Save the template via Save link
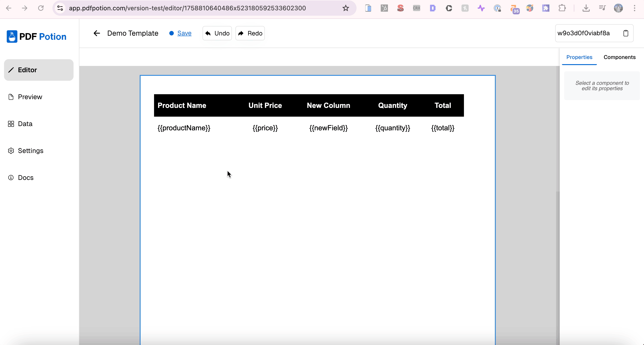Viewport: 644px width, 345px height. pyautogui.click(x=184, y=33)
